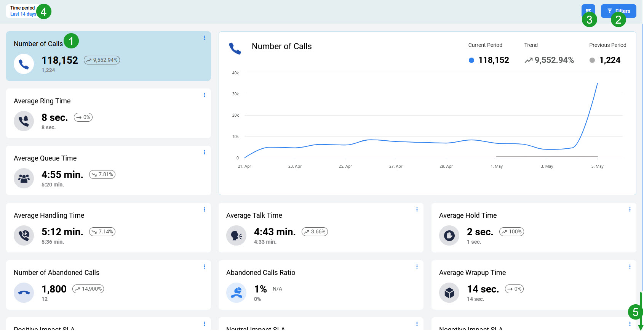644x331 pixels.
Task: Open Average Ring Time three-dot menu
Action: coord(205,95)
